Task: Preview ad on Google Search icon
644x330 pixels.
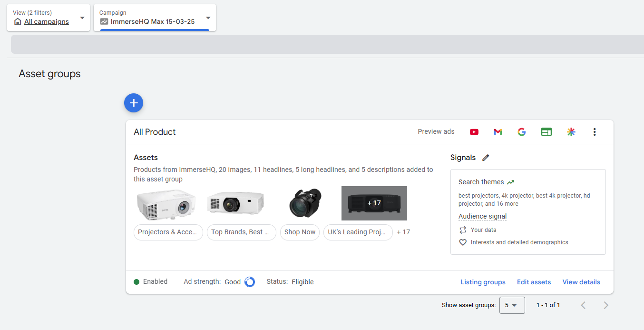Action: pyautogui.click(x=522, y=132)
